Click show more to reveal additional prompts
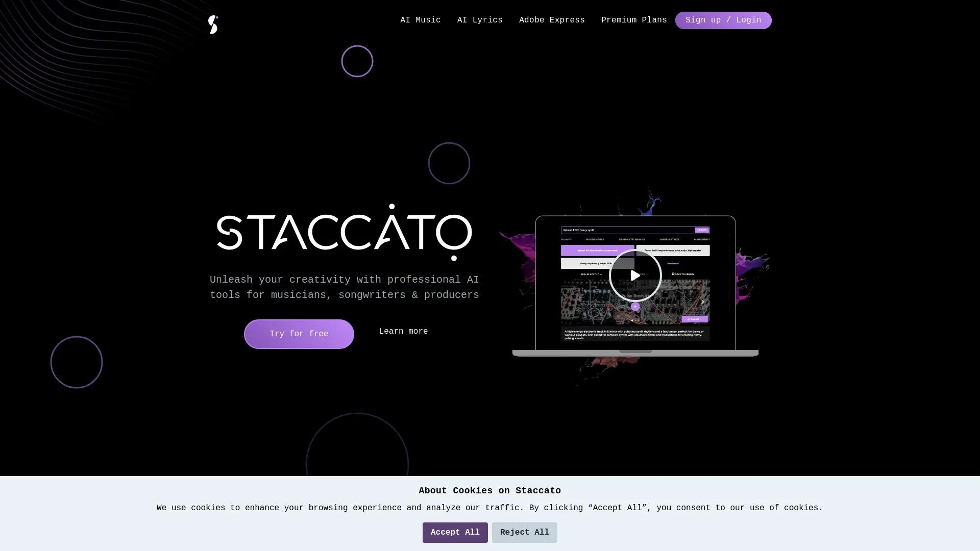This screenshot has width=980, height=551. (673, 263)
